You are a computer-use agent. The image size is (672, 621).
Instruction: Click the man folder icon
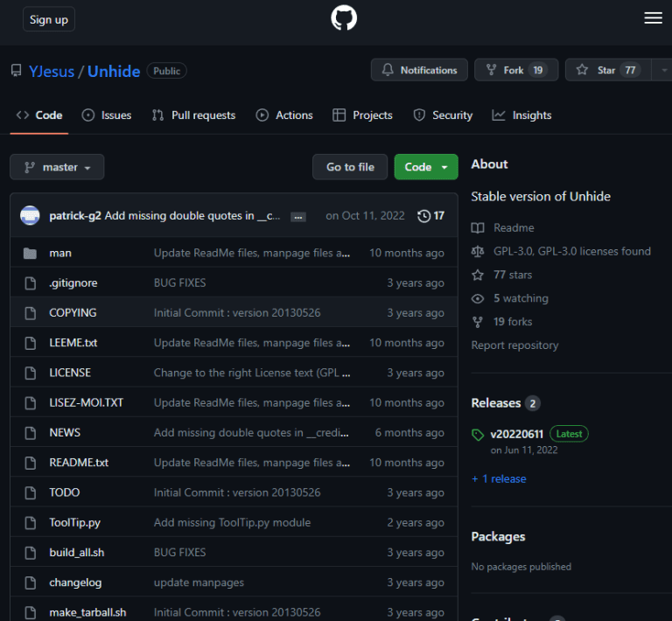tap(31, 253)
